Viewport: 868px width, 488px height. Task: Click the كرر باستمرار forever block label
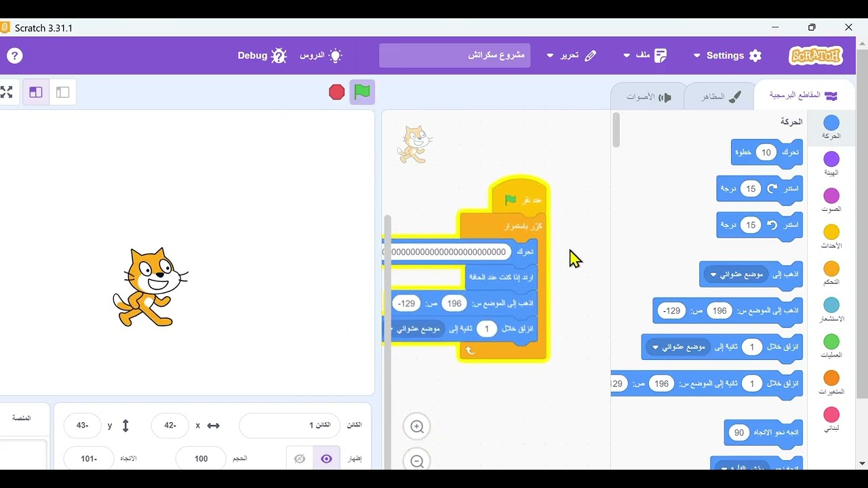point(523,226)
